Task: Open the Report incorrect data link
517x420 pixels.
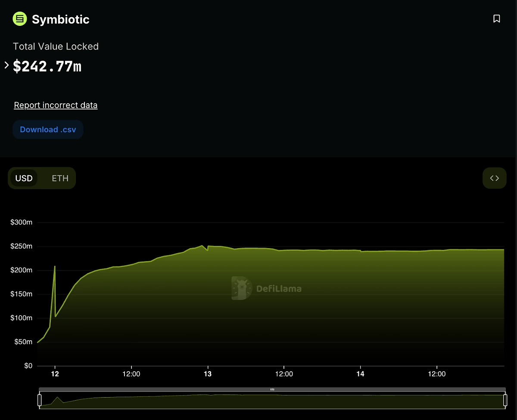Action: tap(56, 105)
